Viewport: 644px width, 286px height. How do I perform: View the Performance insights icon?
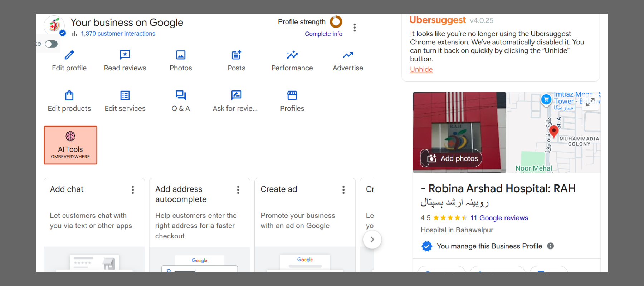(292, 55)
